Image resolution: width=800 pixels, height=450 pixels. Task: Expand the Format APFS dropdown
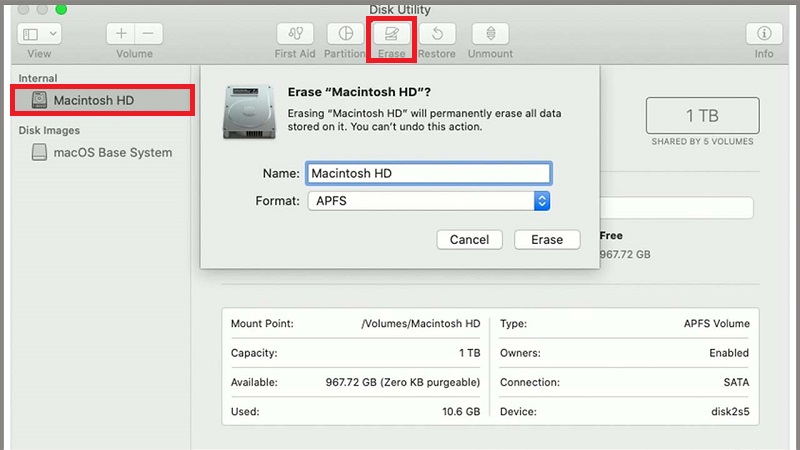pyautogui.click(x=541, y=201)
